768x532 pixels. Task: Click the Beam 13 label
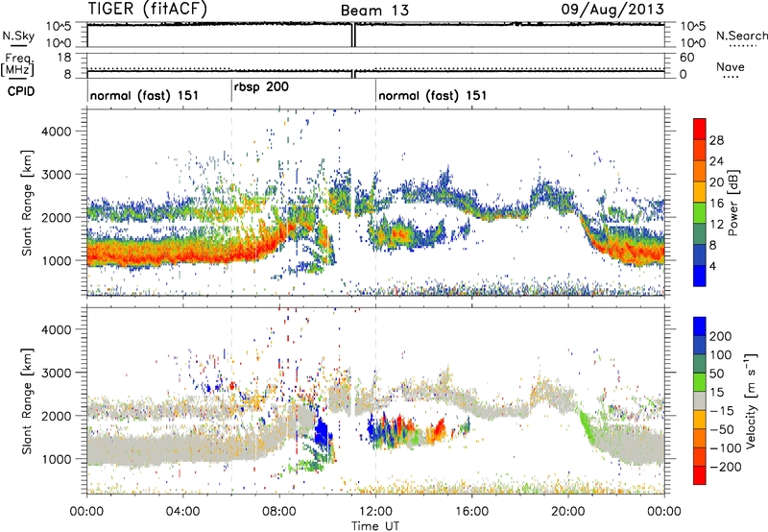coord(374,11)
